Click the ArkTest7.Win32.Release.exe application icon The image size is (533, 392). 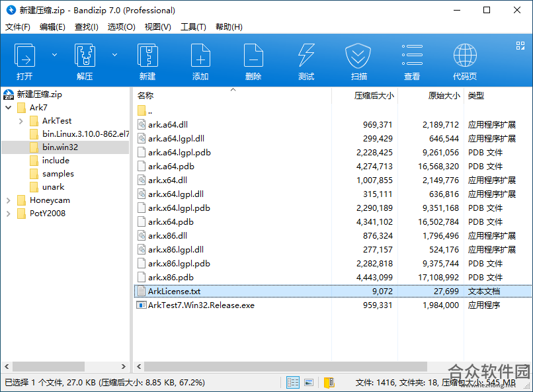click(x=142, y=305)
